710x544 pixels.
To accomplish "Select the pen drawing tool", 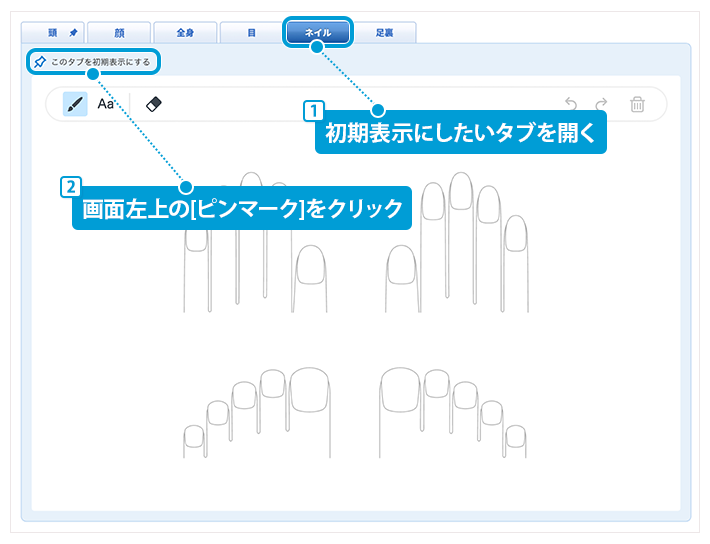I will pos(75,104).
